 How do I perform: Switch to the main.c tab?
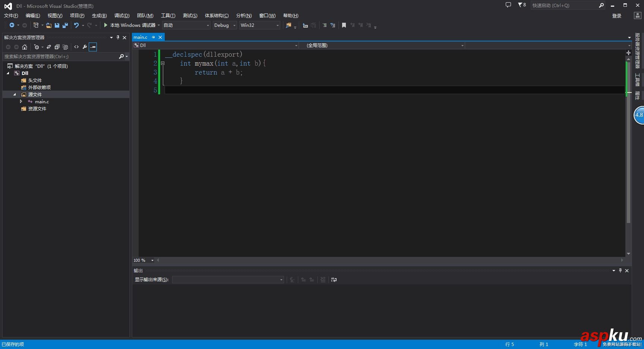pos(141,37)
